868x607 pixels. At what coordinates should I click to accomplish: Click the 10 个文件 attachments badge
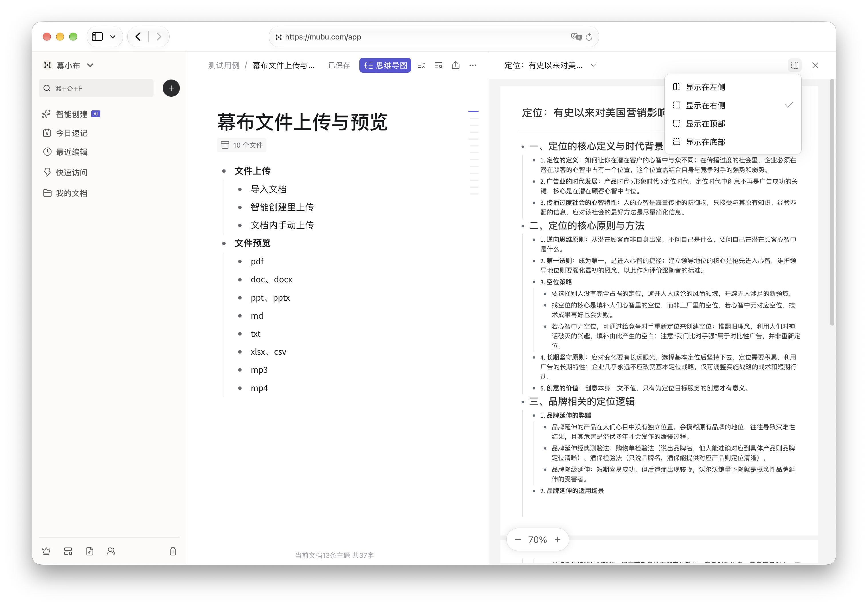pos(242,145)
